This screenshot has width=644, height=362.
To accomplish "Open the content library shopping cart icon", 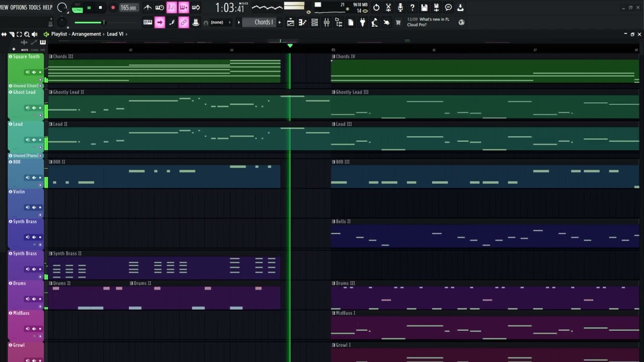I will pos(398,22).
